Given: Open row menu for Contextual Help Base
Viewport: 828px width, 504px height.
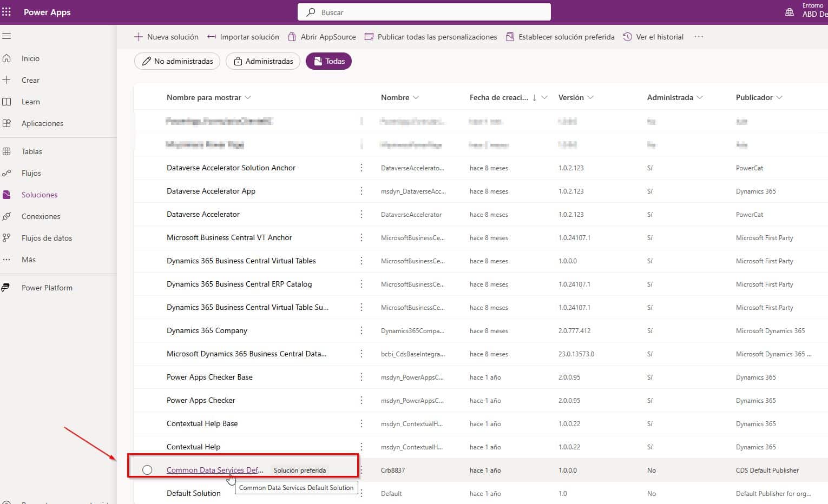Looking at the screenshot, I should click(362, 424).
